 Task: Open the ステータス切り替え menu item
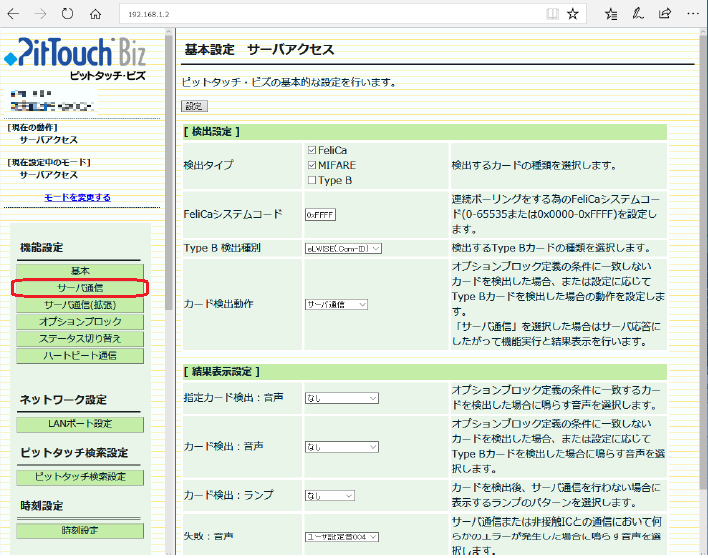(x=80, y=339)
